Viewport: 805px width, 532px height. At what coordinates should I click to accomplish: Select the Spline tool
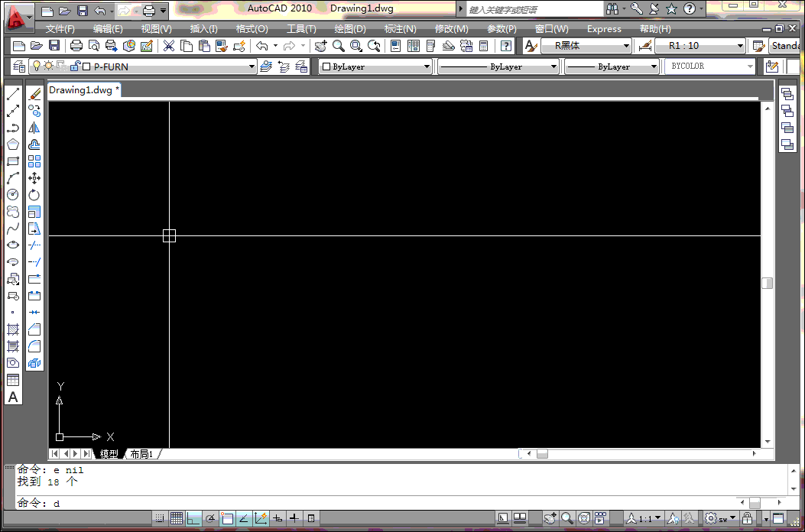[x=13, y=229]
